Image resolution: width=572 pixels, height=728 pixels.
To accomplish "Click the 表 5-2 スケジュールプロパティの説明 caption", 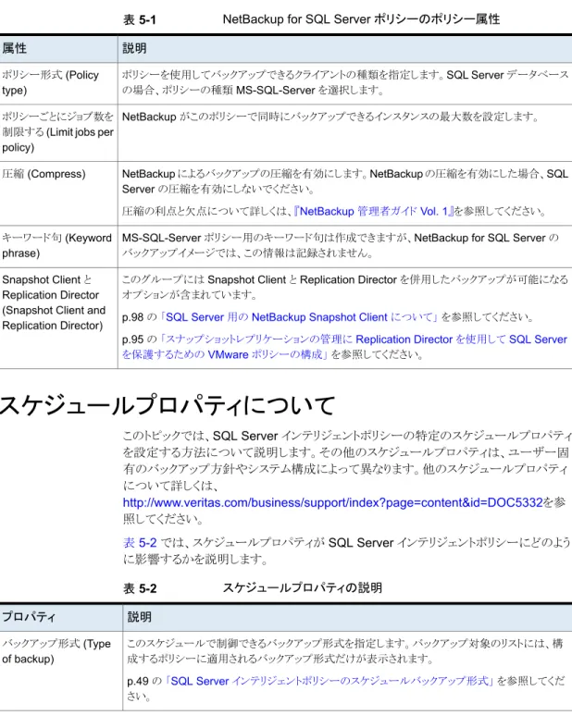I will [253, 588].
